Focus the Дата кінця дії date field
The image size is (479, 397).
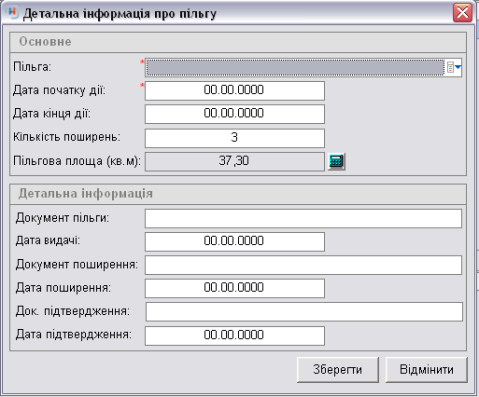235,114
